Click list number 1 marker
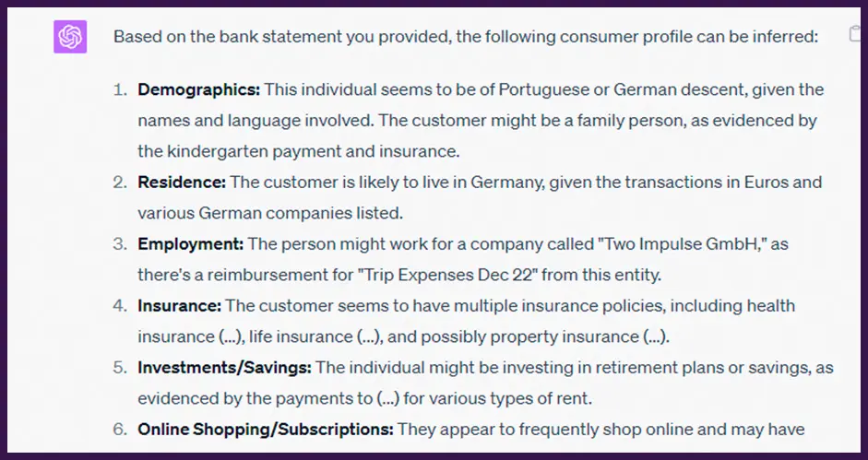This screenshot has height=460, width=868. coord(119,90)
